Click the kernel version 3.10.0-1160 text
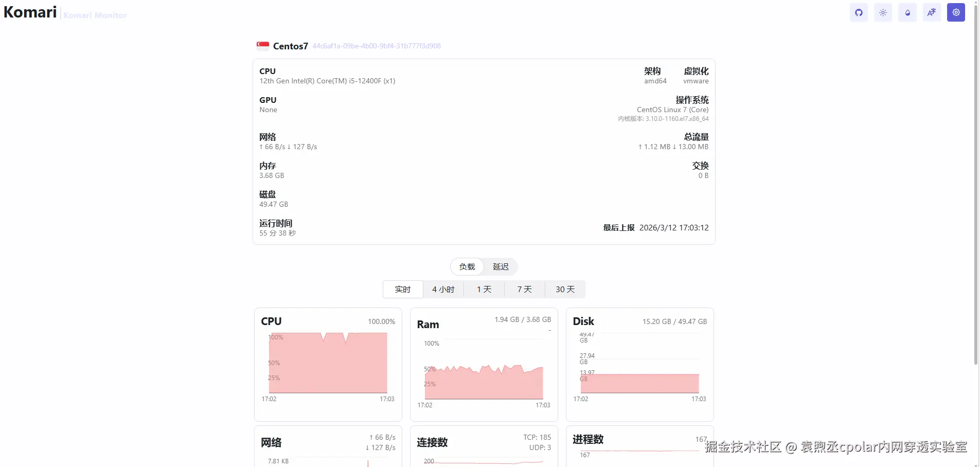The height and width of the screenshot is (467, 980). click(663, 119)
